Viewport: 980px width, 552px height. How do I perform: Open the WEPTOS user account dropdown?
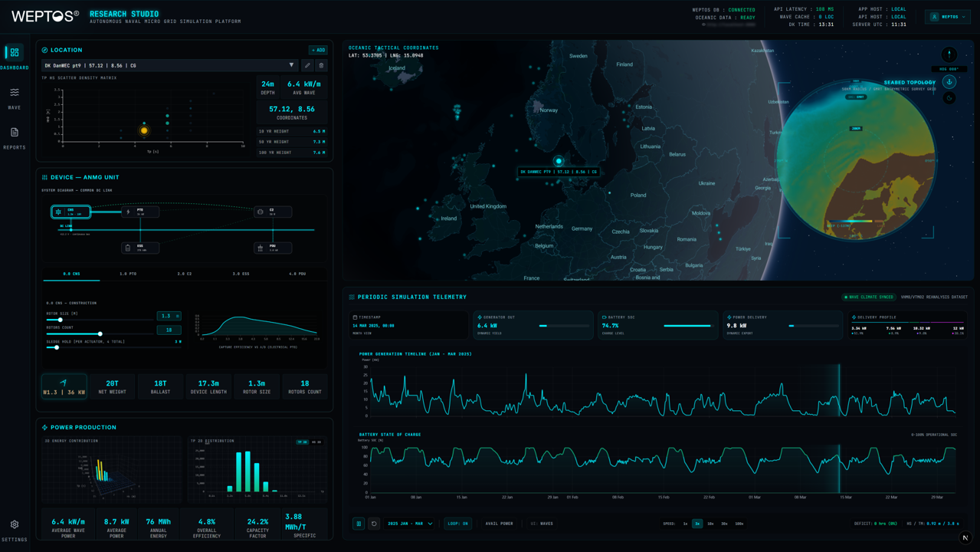tap(948, 16)
